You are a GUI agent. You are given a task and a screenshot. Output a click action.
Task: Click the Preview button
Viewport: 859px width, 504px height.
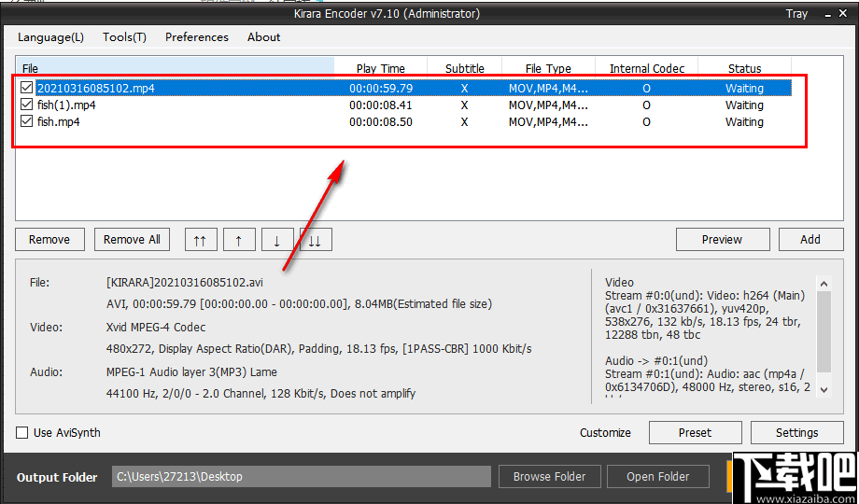722,239
